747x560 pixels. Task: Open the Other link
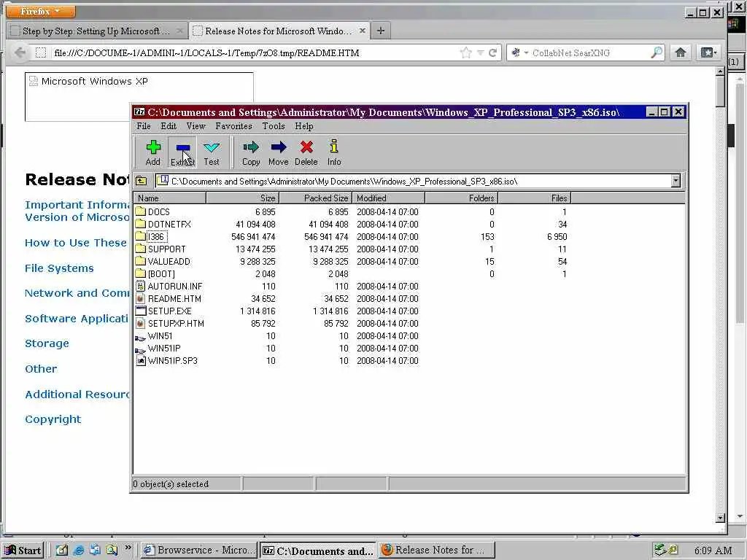coord(41,368)
